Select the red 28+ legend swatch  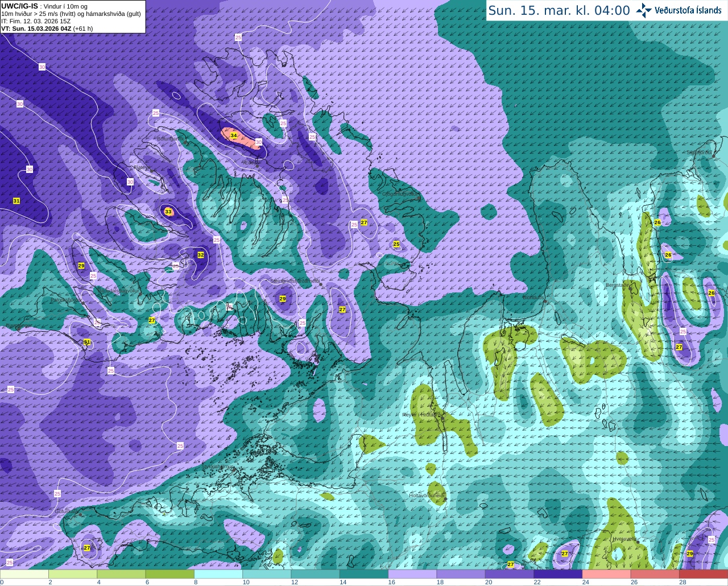pos(704,574)
